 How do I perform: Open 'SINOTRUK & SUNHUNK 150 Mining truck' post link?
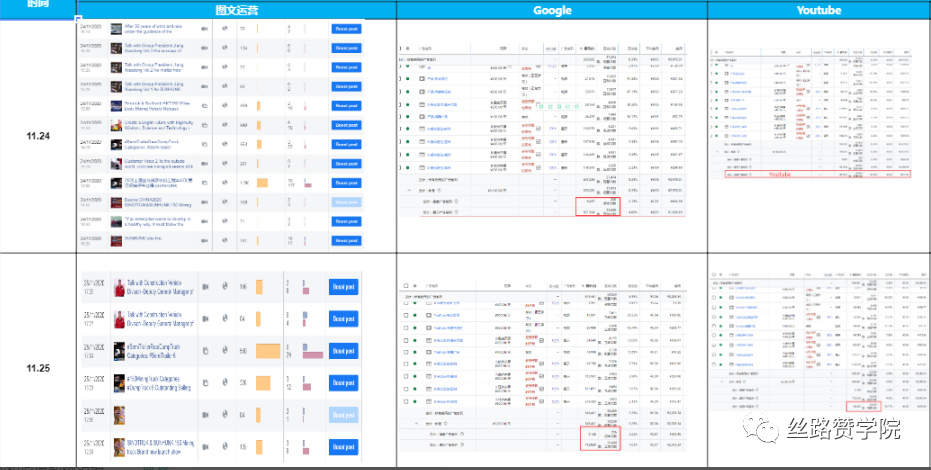click(160, 447)
